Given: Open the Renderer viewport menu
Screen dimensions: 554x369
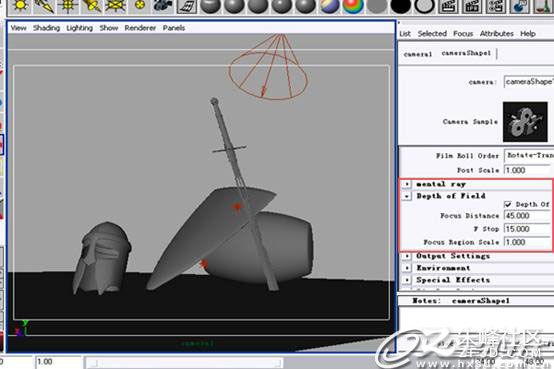Looking at the screenshot, I should (x=140, y=28).
